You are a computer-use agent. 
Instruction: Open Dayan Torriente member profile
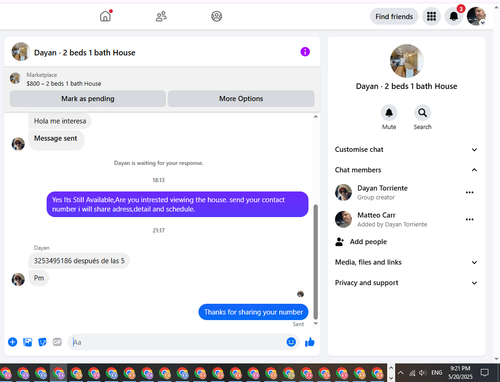point(382,188)
